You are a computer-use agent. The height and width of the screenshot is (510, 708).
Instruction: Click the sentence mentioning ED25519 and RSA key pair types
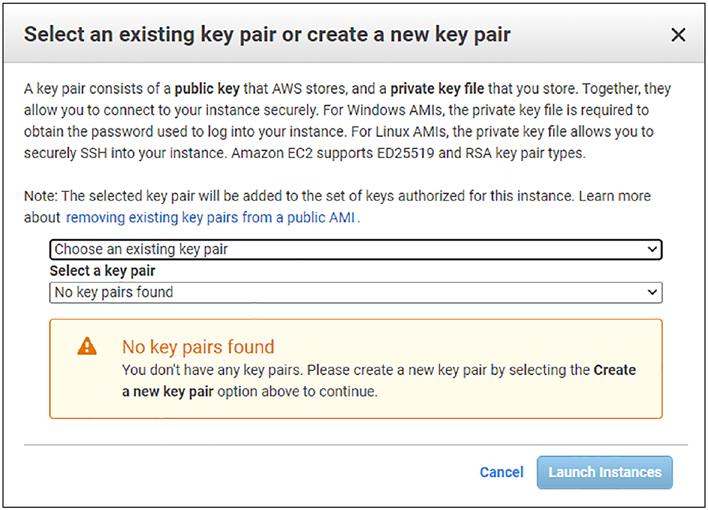pyautogui.click(x=409, y=153)
